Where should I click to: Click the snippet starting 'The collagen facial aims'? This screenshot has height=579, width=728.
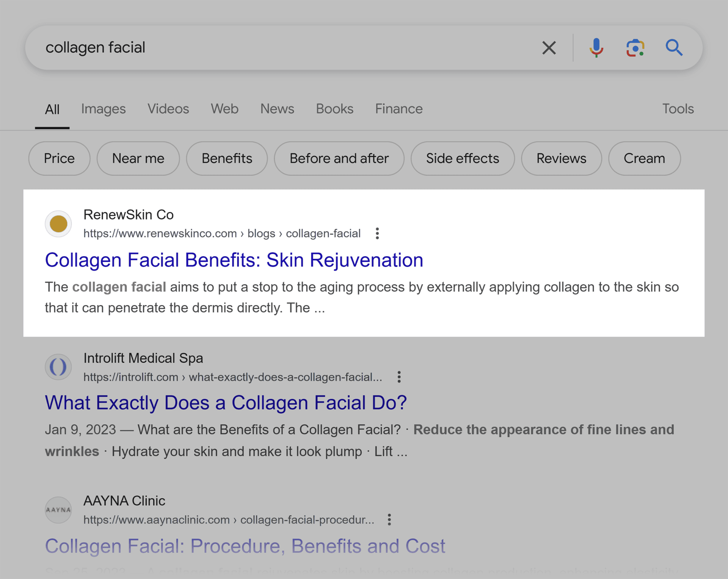362,297
